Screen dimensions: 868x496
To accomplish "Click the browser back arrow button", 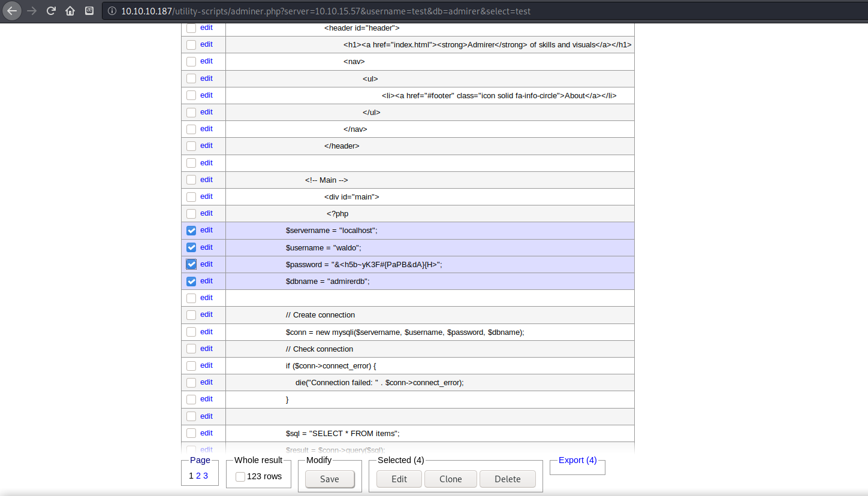I will (12, 11).
